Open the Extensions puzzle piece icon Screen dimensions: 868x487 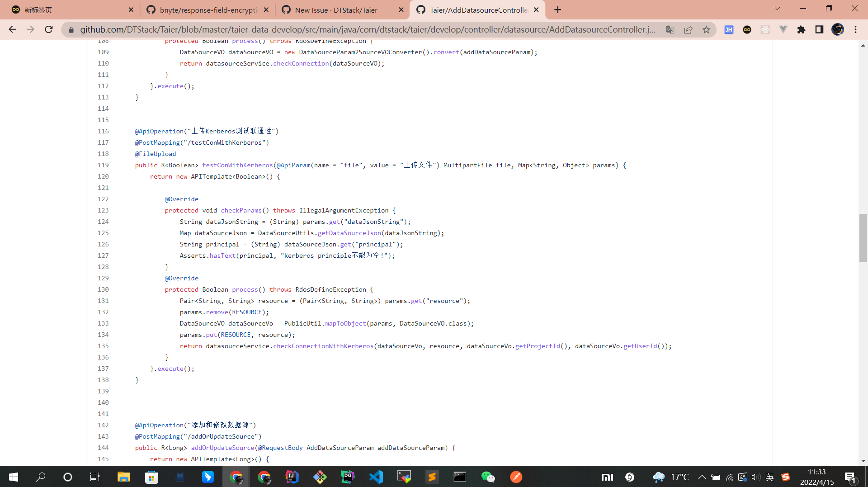802,29
